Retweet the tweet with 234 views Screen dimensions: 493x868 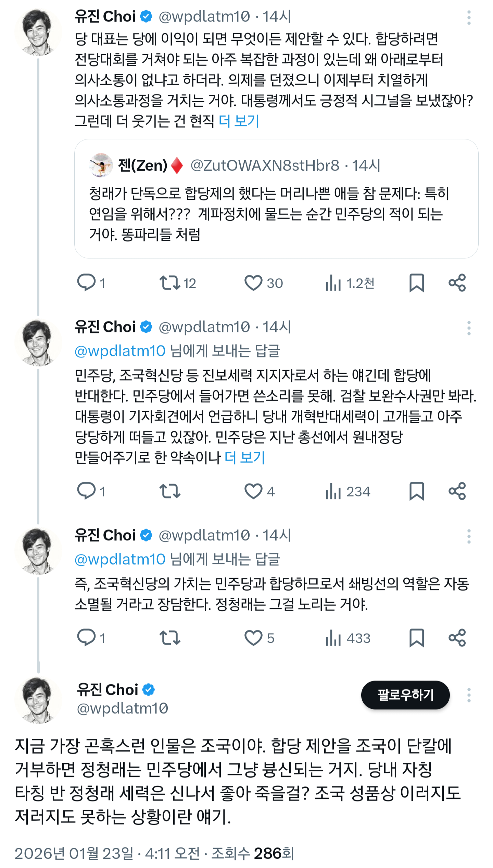click(x=170, y=491)
